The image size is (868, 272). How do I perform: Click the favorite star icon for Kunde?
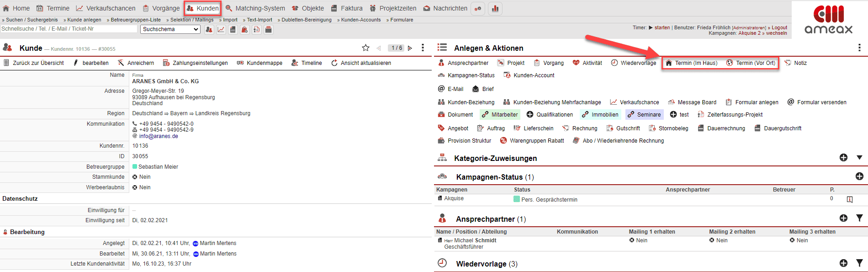(x=365, y=48)
